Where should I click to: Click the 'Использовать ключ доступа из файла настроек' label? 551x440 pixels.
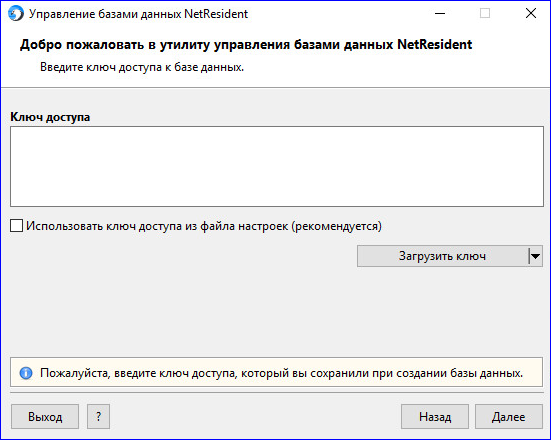[204, 226]
